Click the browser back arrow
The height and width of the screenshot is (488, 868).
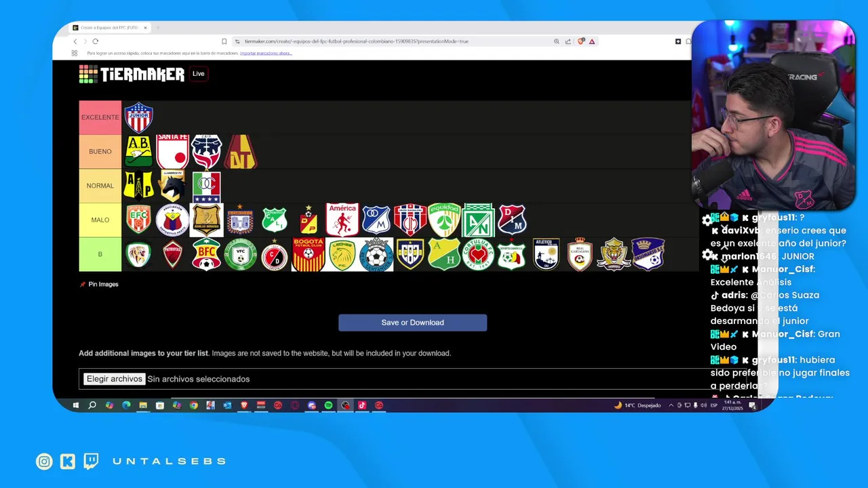(x=75, y=41)
